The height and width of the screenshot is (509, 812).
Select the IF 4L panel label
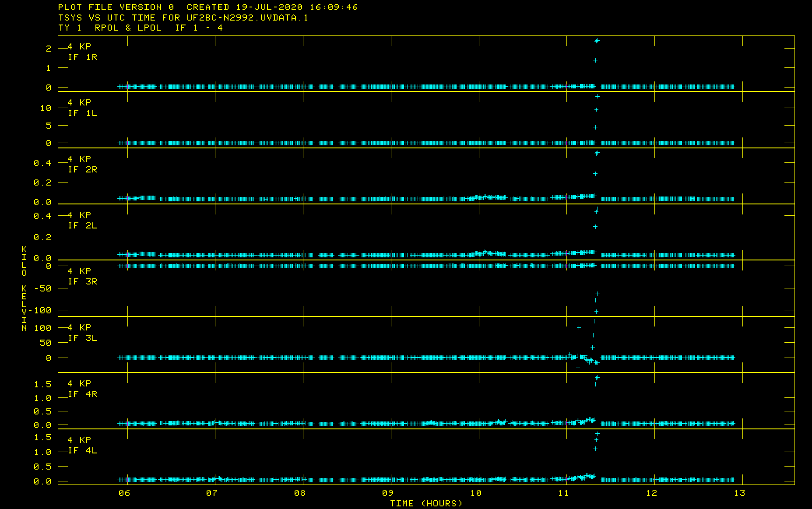82,451
